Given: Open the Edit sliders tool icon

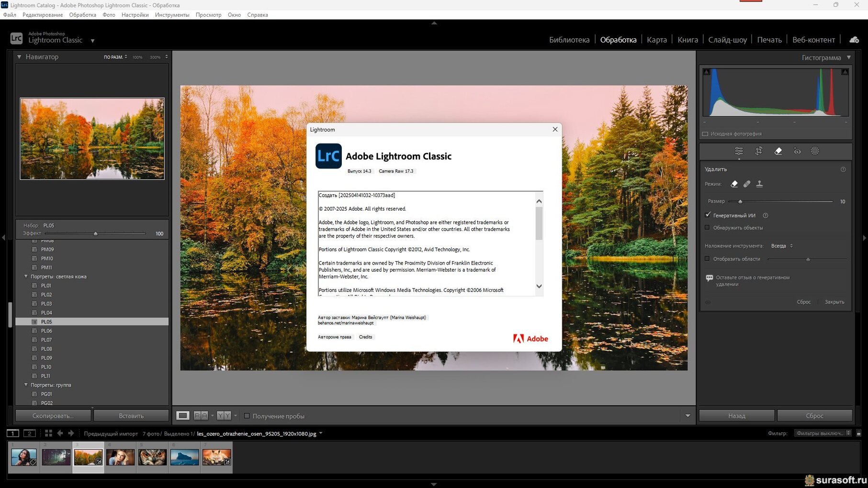Looking at the screenshot, I should tap(739, 151).
